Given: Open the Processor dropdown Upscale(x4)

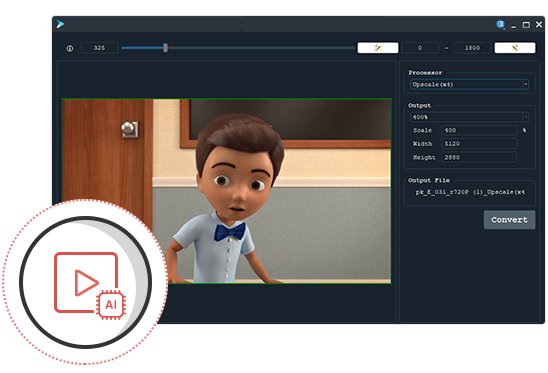Looking at the screenshot, I should click(469, 84).
